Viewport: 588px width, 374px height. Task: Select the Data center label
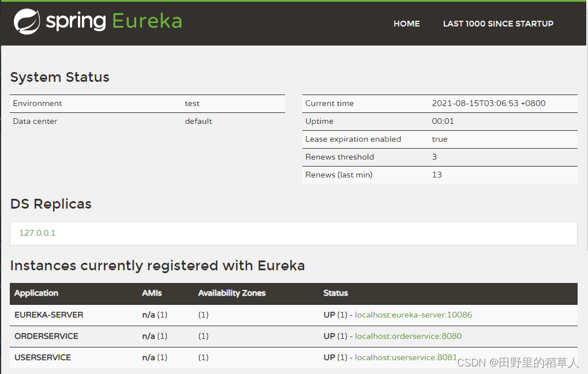pyautogui.click(x=35, y=121)
